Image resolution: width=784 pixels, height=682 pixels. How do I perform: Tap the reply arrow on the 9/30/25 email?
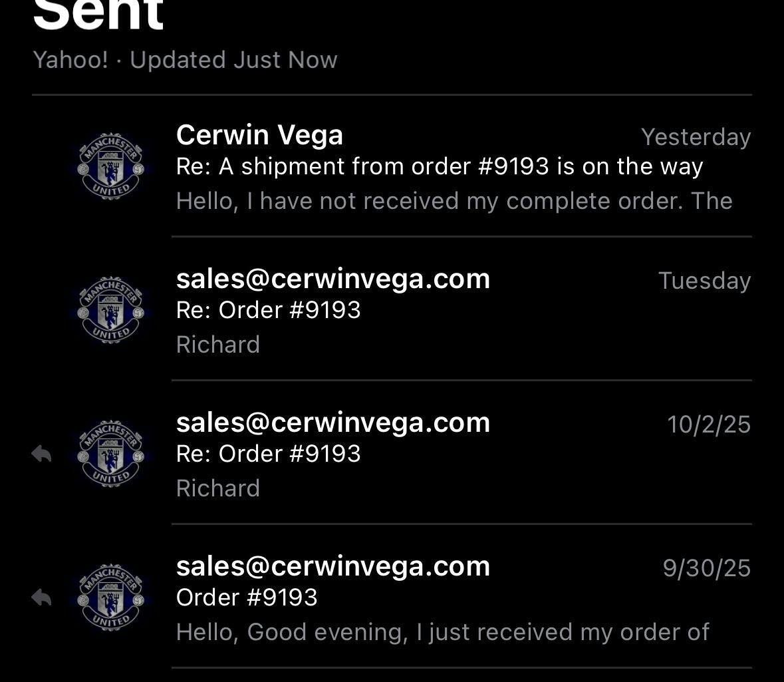click(41, 597)
